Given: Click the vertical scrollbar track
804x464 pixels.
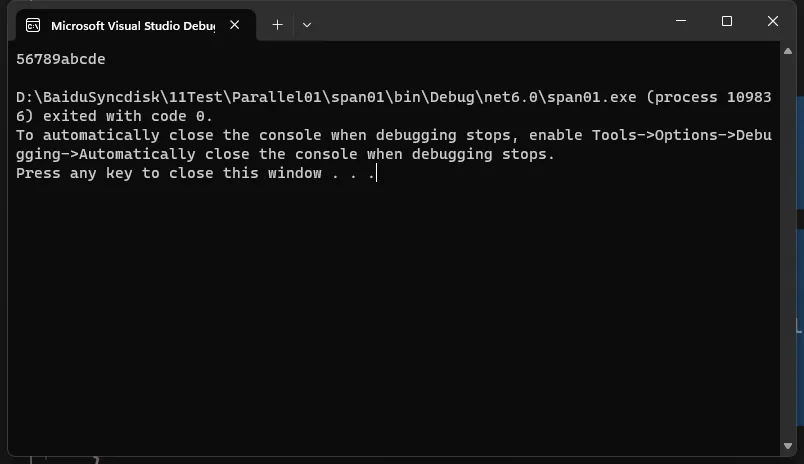Looking at the screenshot, I should pyautogui.click(x=788, y=249).
